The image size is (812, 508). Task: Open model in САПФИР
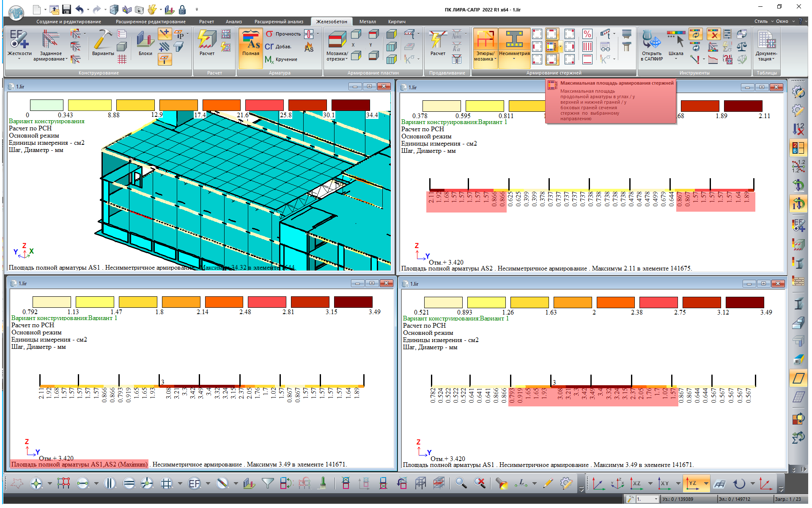pos(651,41)
